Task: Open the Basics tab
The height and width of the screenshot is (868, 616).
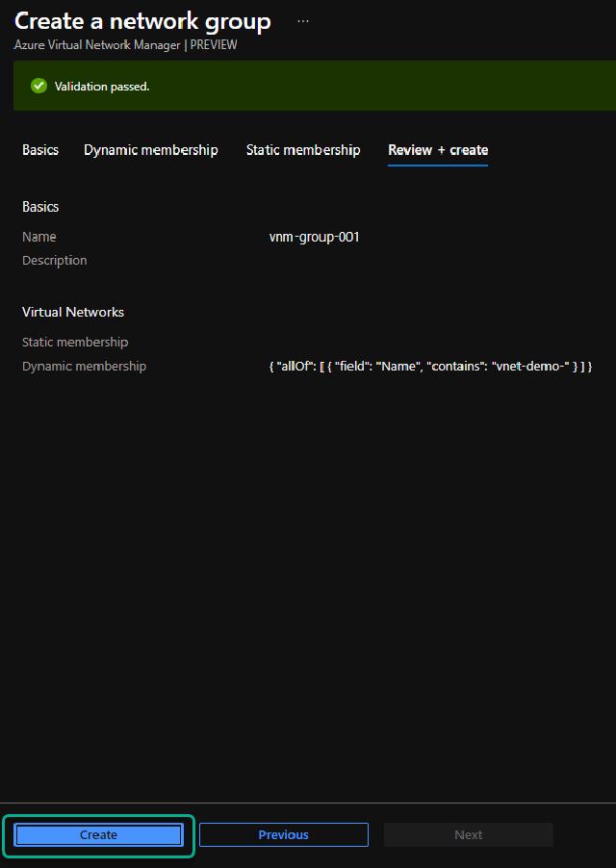Action: (40, 150)
